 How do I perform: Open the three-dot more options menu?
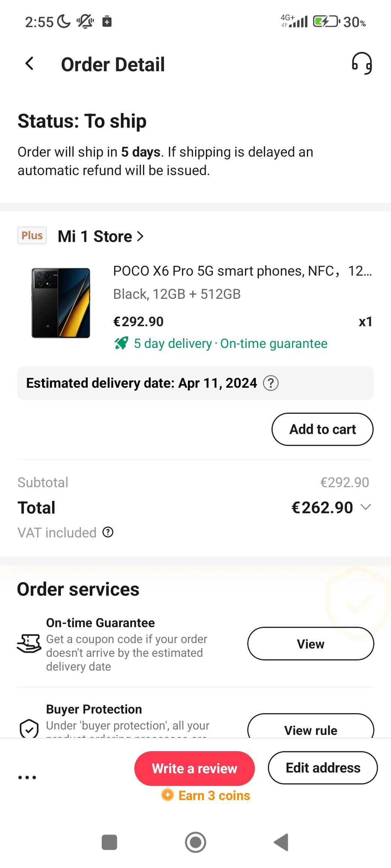pos(27,777)
